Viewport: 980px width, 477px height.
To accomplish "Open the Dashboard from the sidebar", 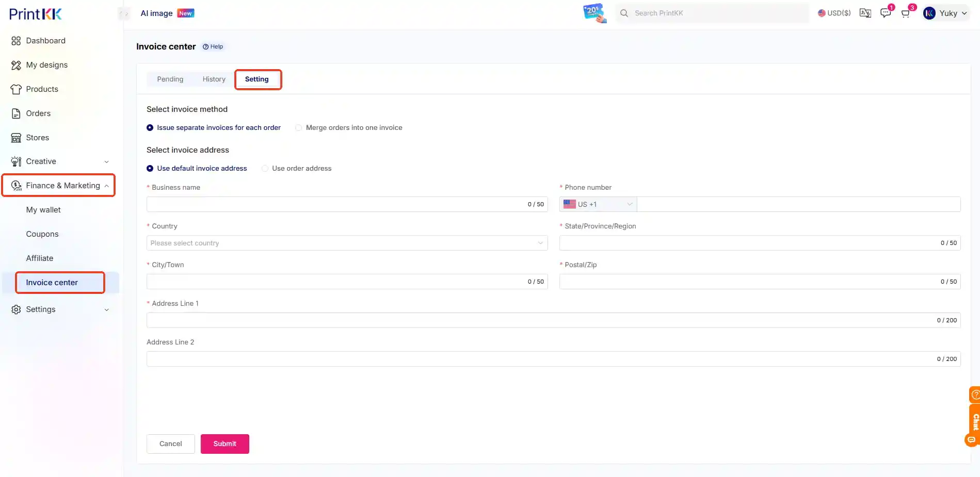I will coord(45,40).
